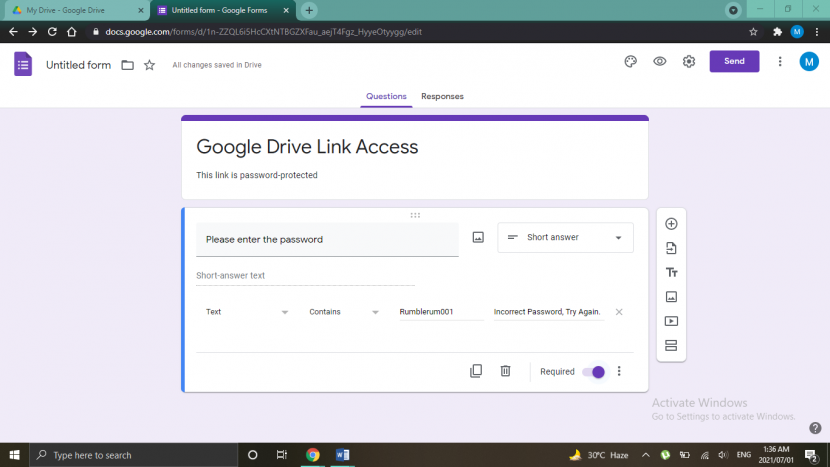Close the My Drive browser tab
This screenshot has height=467, width=830.
pyautogui.click(x=141, y=11)
